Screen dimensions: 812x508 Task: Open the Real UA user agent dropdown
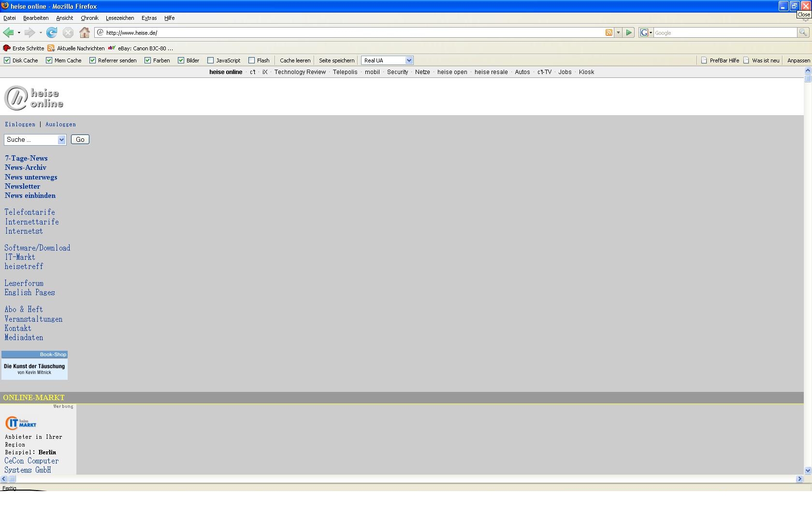click(387, 60)
